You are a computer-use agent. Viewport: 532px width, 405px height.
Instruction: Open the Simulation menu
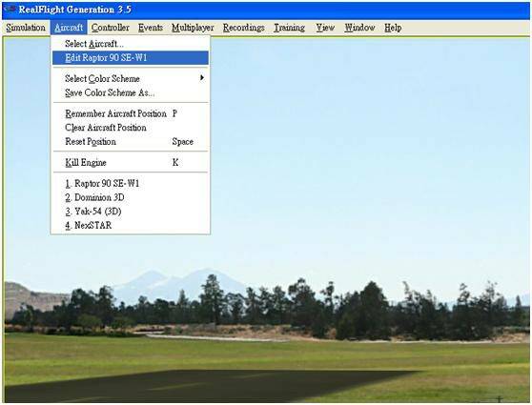(26, 28)
